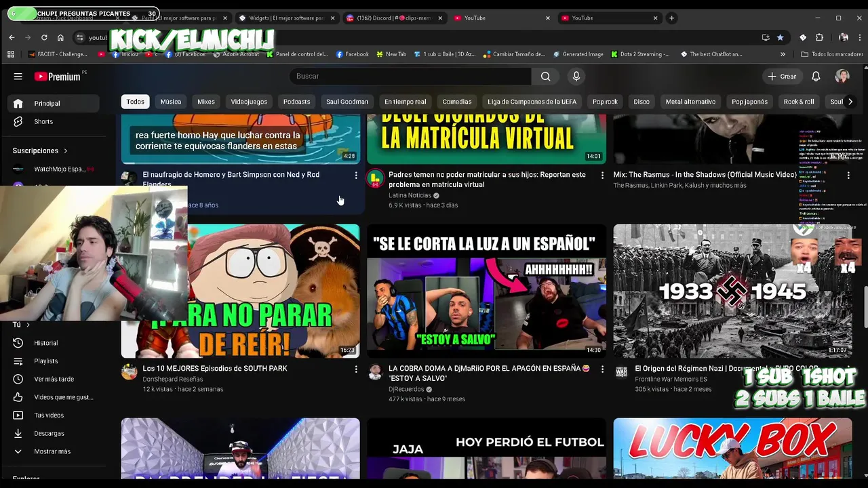
Task: Open Videos que me gustan
Action: point(54,397)
